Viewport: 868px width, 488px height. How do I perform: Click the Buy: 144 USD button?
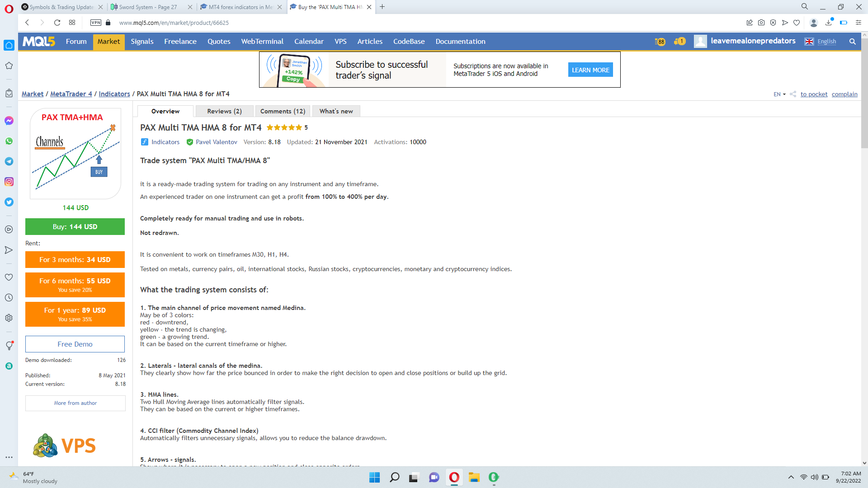pos(75,227)
